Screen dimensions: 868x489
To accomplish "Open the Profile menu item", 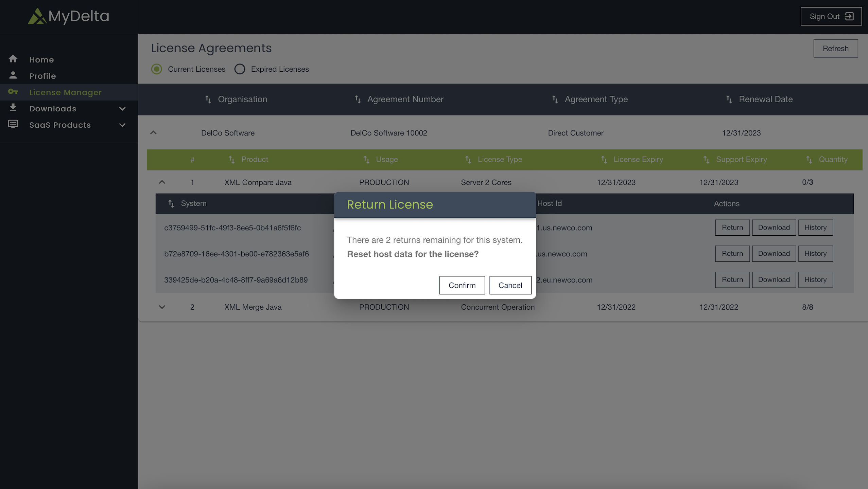I will pyautogui.click(x=42, y=76).
